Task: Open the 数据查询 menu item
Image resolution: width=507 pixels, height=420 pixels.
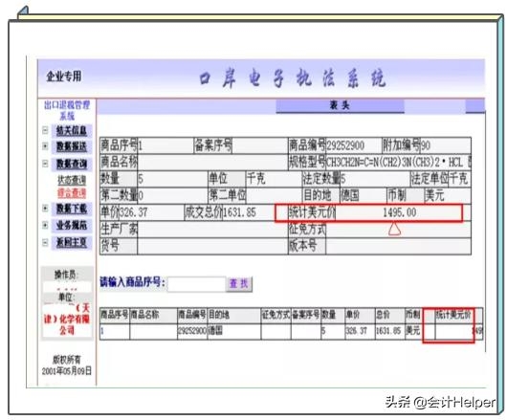Action: (72, 164)
